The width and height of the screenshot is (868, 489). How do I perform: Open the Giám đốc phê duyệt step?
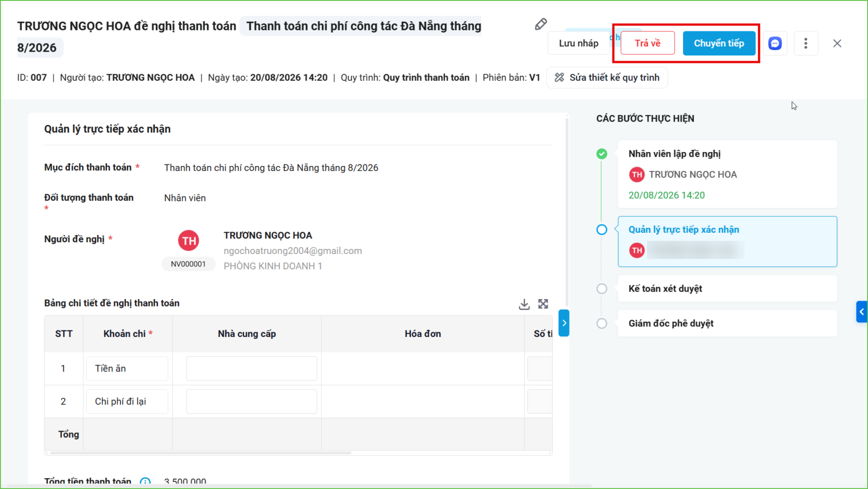click(x=727, y=323)
